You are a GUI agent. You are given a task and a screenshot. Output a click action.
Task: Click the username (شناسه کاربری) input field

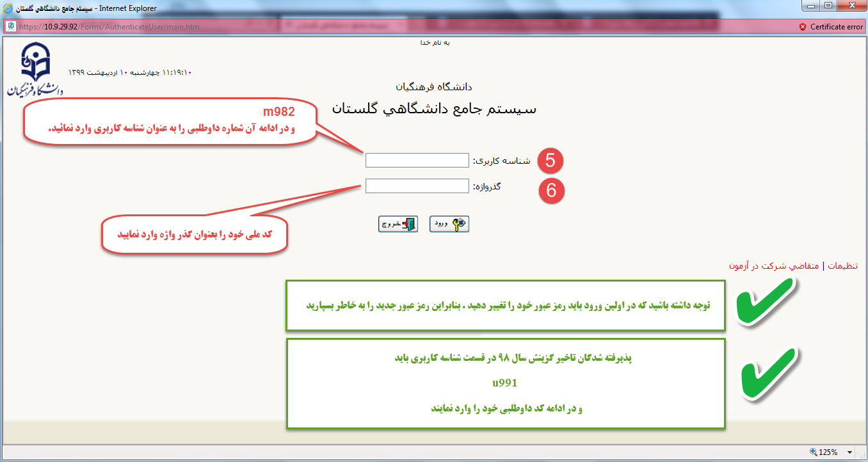417,161
